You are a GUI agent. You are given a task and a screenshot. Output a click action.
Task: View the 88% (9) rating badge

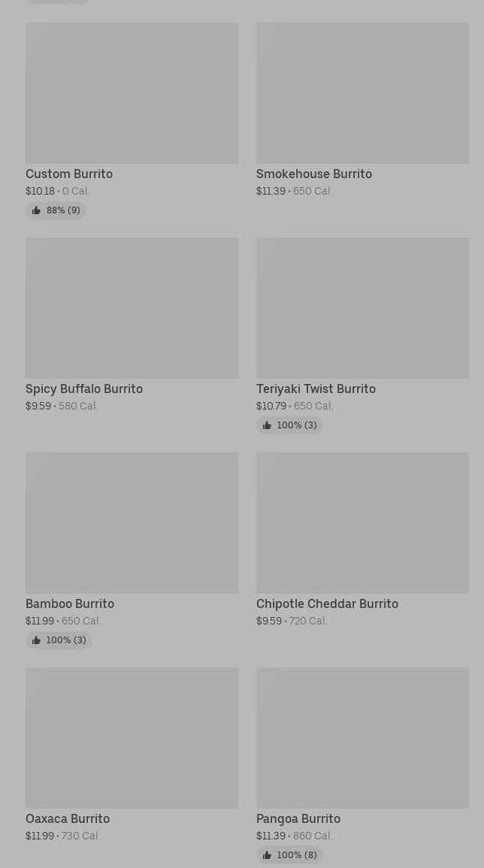56,210
